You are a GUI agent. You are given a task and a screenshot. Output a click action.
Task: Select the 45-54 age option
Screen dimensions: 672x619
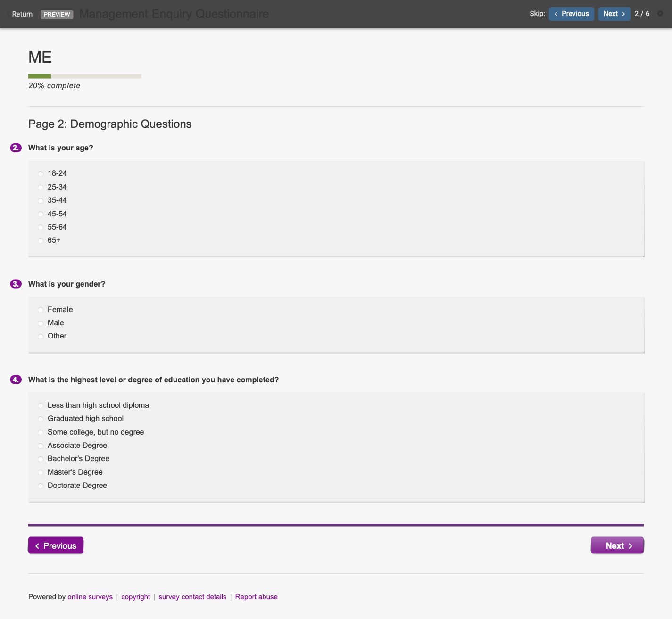(41, 214)
